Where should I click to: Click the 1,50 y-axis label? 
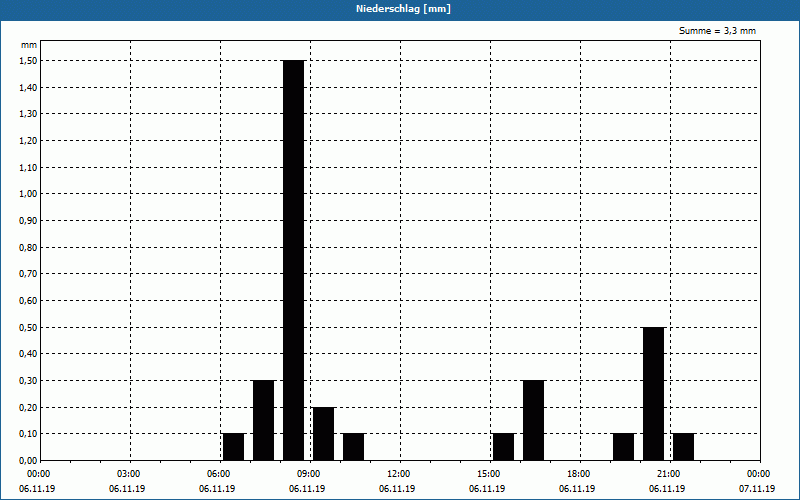coord(28,61)
